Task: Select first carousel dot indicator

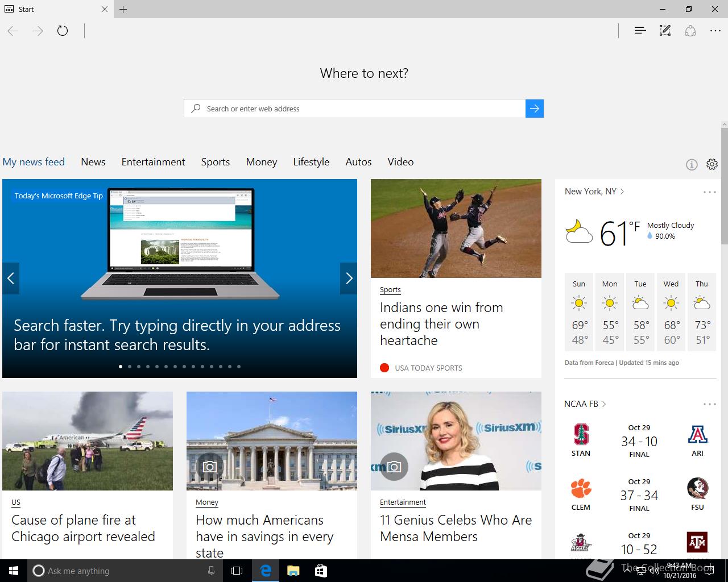Action: click(121, 367)
